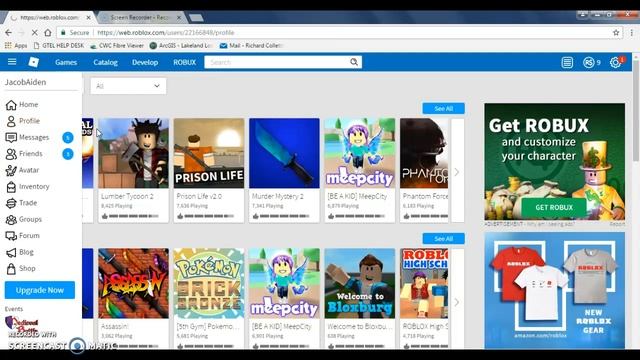Viewport: 640px width, 360px height.
Task: Open Develop in top navigation
Action: coord(145,62)
